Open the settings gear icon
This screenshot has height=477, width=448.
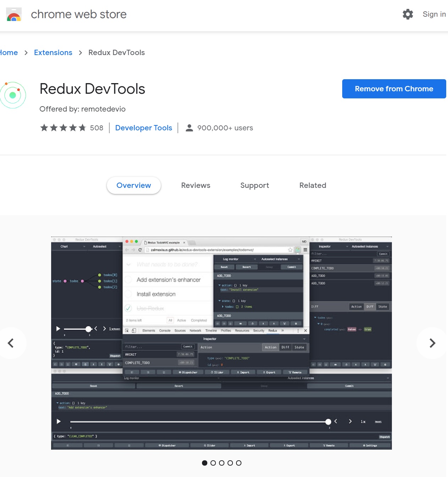click(x=408, y=14)
